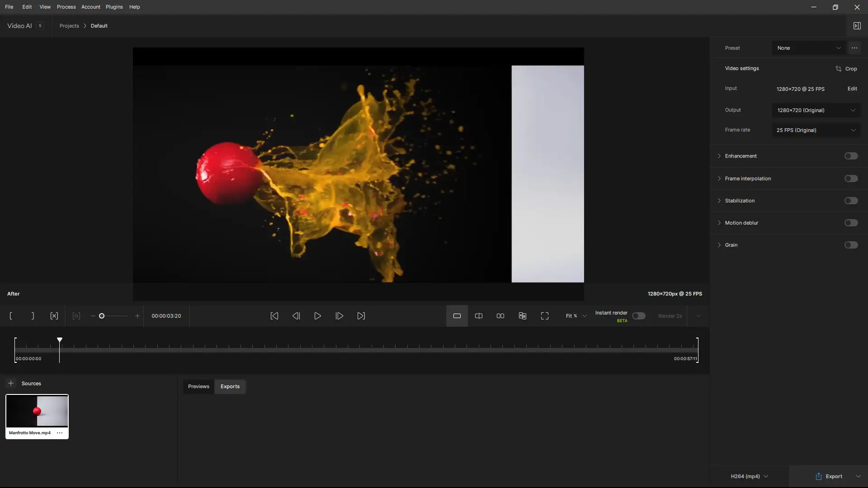Open the Process menu
Viewport: 868px width, 488px height.
click(x=66, y=7)
